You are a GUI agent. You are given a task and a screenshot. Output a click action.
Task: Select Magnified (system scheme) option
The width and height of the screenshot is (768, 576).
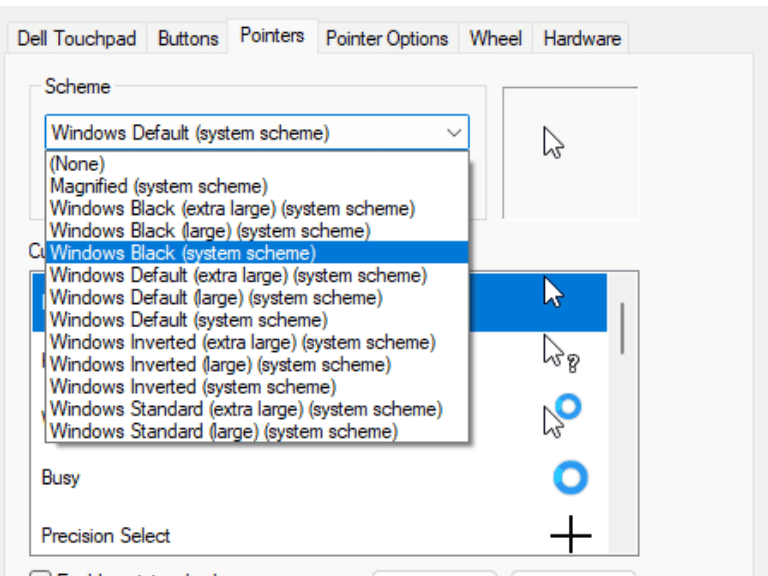point(257,186)
